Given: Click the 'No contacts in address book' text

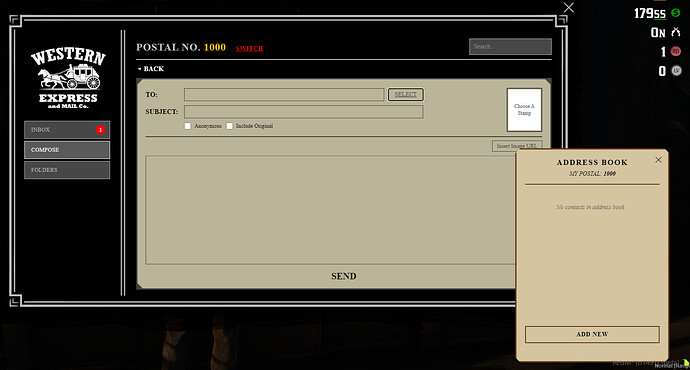Looking at the screenshot, I should 590,207.
